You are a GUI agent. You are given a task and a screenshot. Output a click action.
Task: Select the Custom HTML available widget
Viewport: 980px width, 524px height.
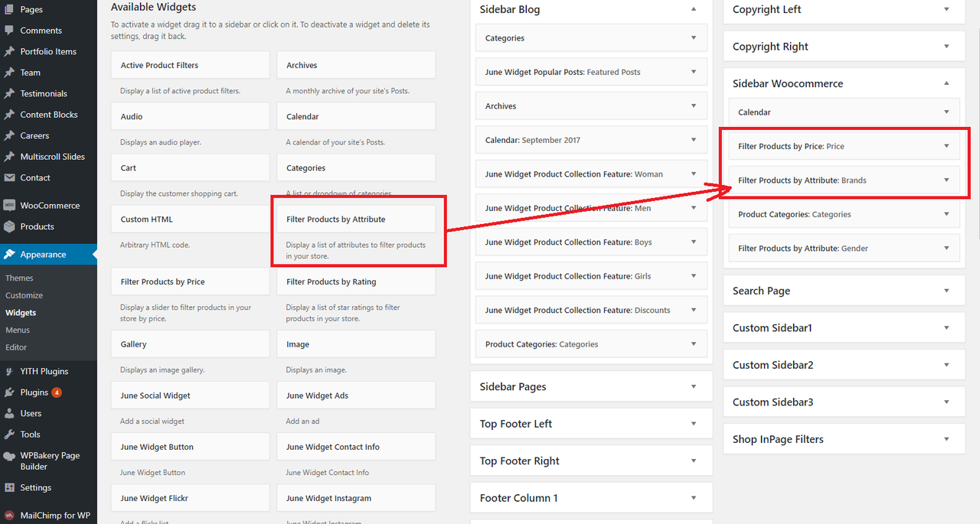click(190, 219)
